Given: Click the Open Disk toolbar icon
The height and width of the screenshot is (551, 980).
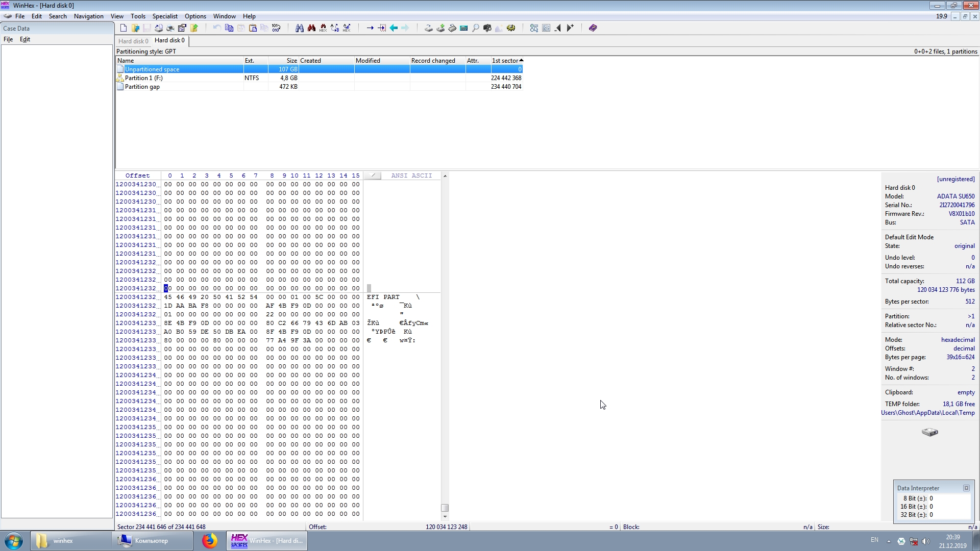Looking at the screenshot, I should coord(429,28).
